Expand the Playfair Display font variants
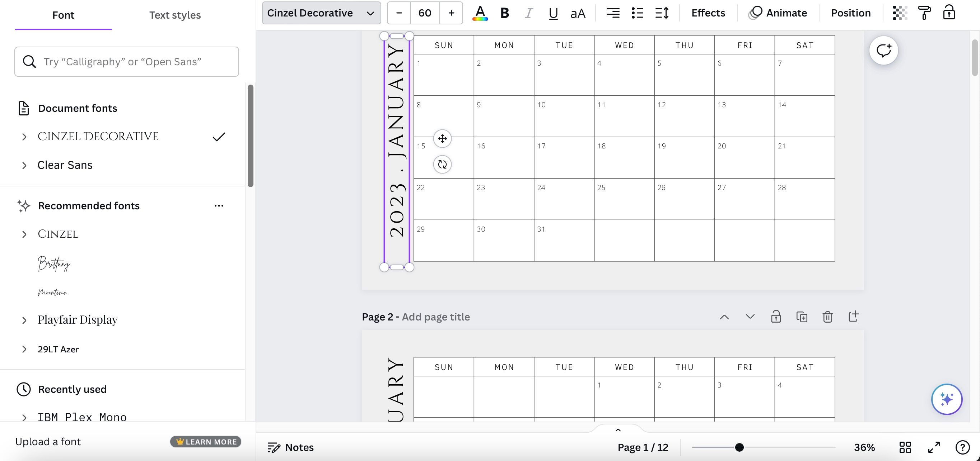The image size is (980, 461). 24,320
